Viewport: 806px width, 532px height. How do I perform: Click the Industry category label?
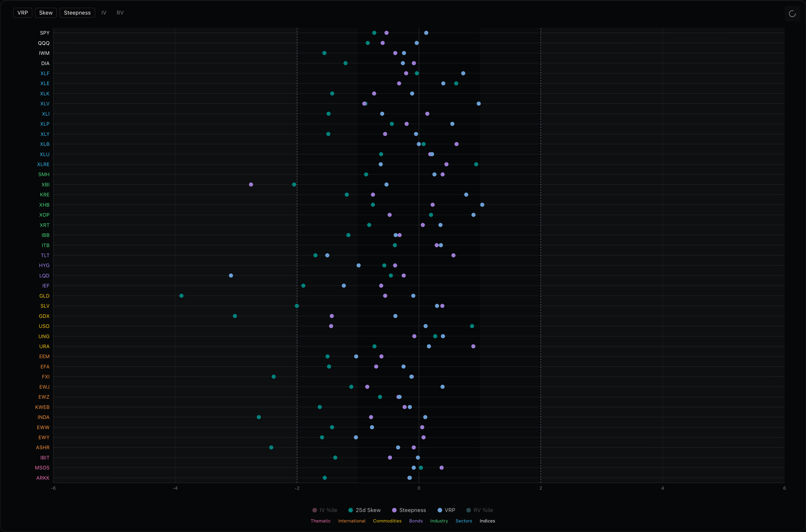coord(439,521)
